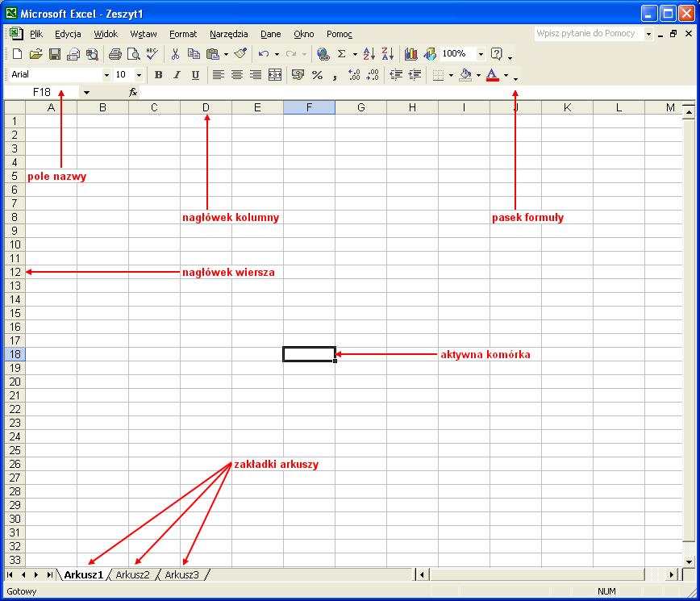
Task: Click Merge and Center icon
Action: (275, 75)
